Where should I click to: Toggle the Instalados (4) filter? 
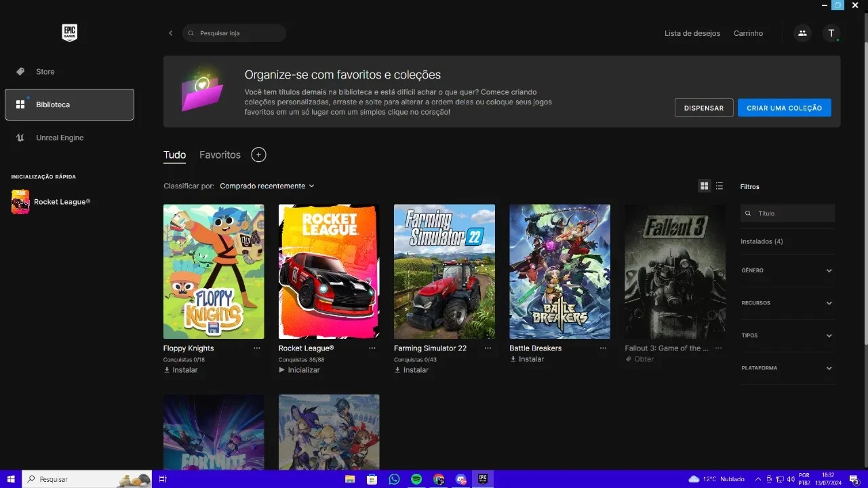(762, 241)
